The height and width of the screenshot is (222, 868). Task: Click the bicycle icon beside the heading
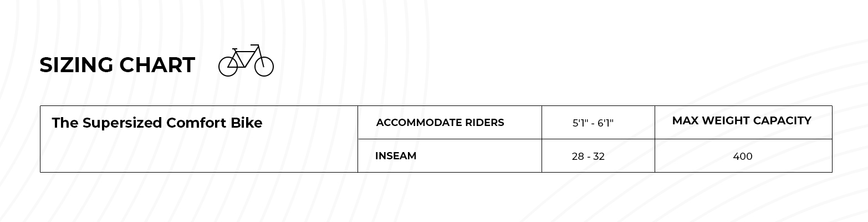coord(246,60)
